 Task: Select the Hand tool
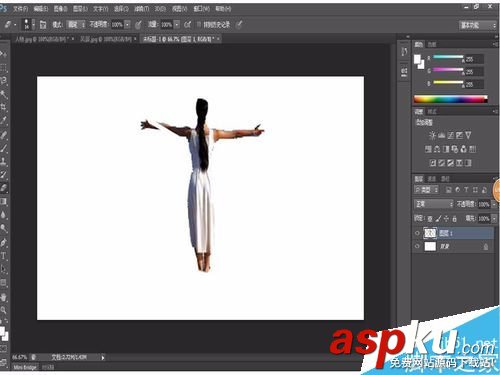click(3, 297)
